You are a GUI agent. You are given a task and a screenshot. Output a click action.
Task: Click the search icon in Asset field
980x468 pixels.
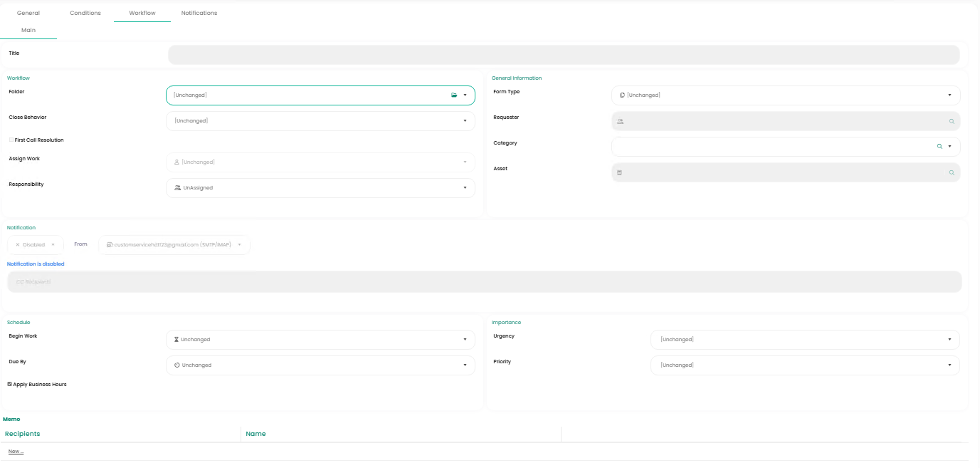(952, 172)
